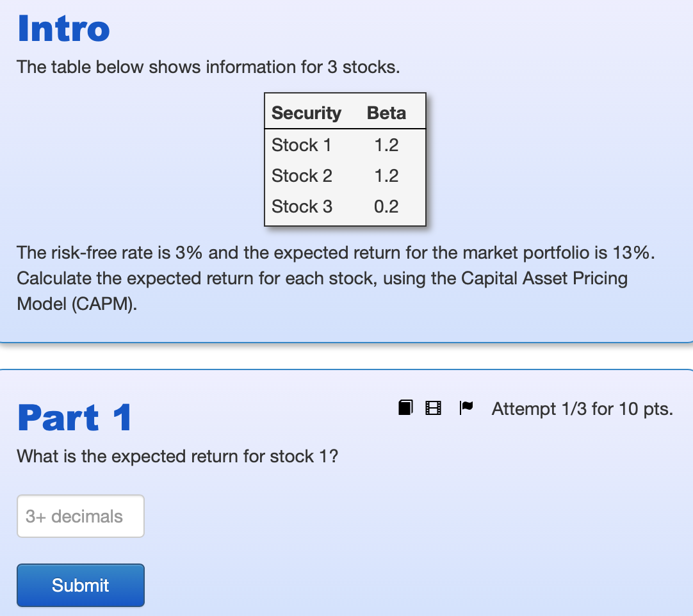Click the book icon next to the film icon
Viewport: 693px width, 616px height.
pos(405,407)
